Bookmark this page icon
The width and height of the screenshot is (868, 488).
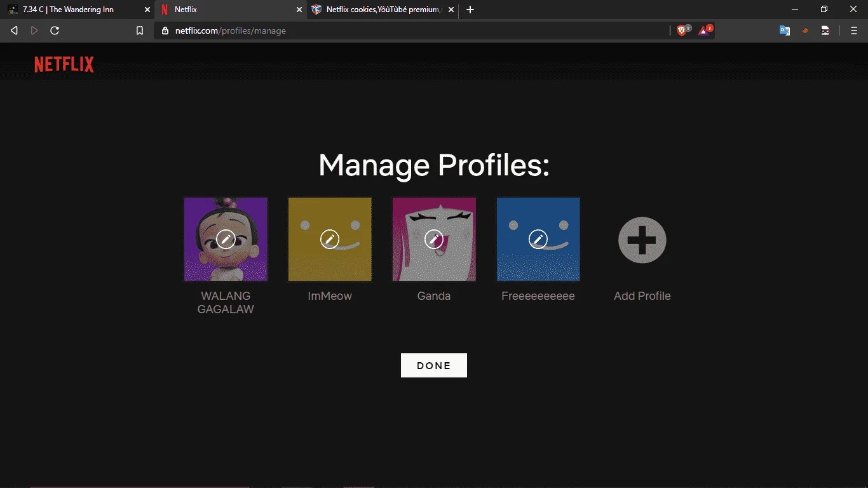click(140, 30)
